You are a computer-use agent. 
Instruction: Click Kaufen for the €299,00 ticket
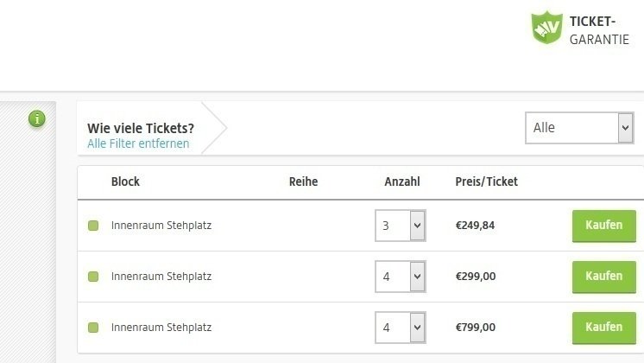point(603,277)
